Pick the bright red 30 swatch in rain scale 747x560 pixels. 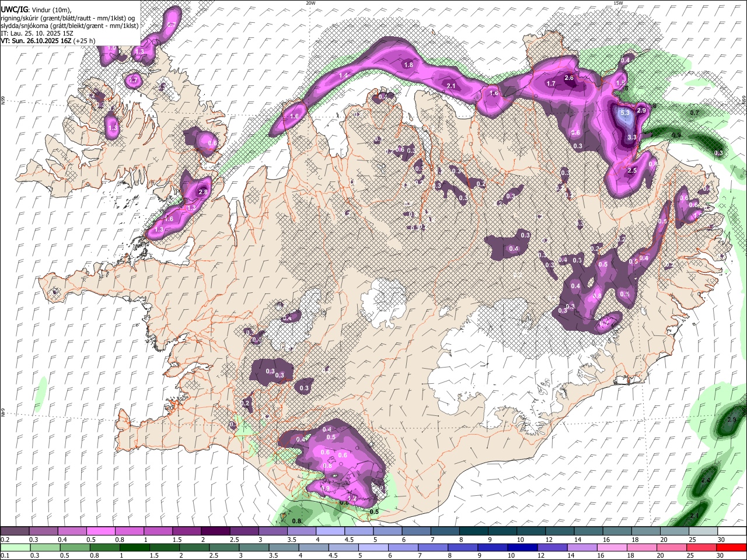(x=731, y=547)
